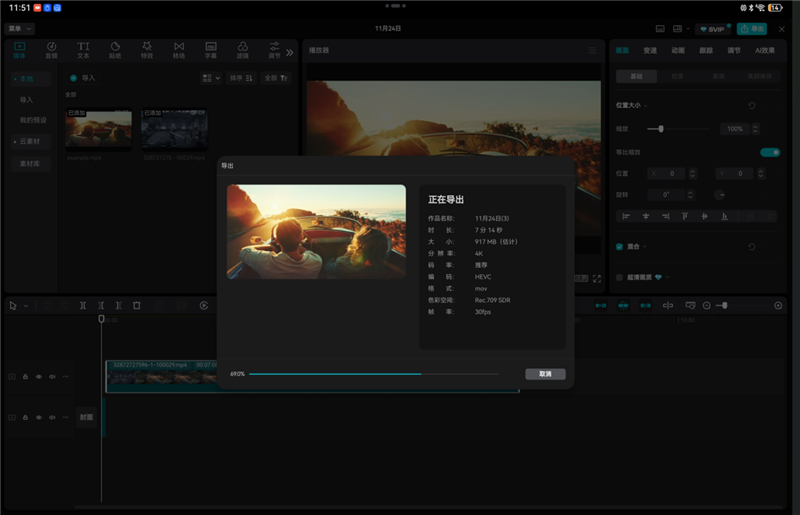Toggle the 等比缩放 uniform scale switch
Image resolution: width=800 pixels, height=515 pixels.
(x=769, y=152)
